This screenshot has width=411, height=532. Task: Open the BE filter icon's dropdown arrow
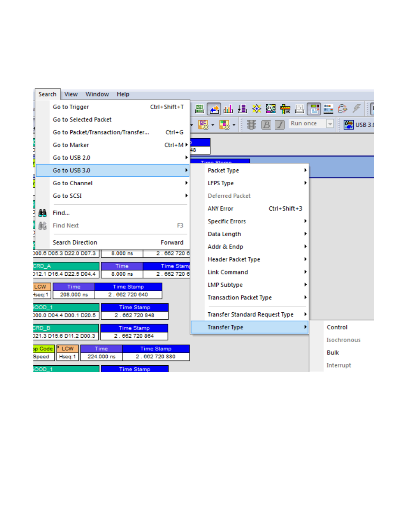(213, 125)
